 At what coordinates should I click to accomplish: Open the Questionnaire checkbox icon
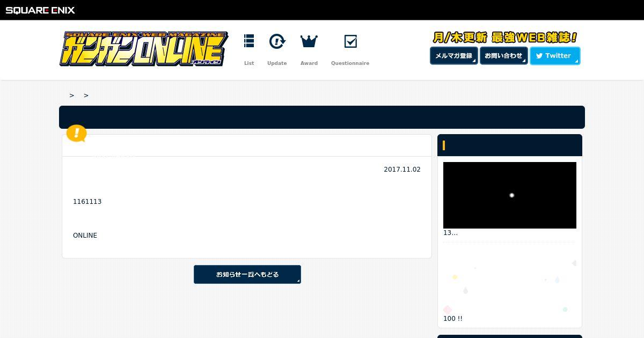350,41
